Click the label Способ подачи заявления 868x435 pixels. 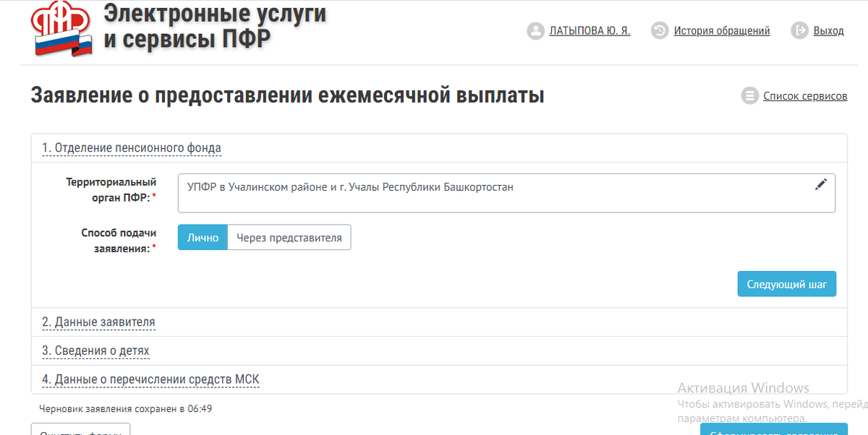tap(119, 240)
